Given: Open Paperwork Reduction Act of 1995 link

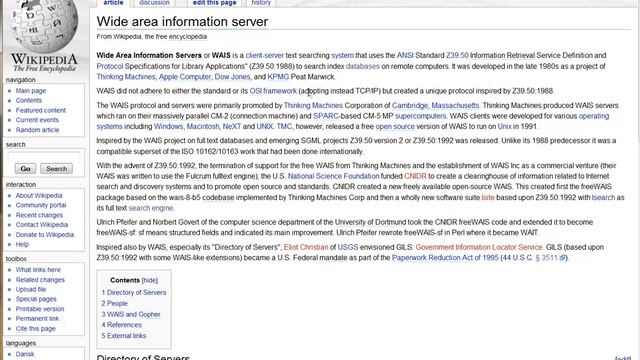Looking at the screenshot, I should pos(445,258).
